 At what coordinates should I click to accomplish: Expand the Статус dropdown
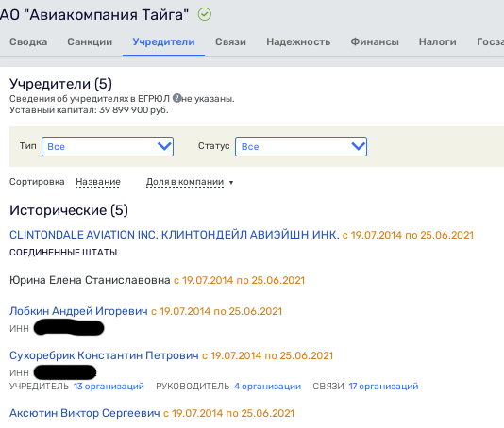point(301,147)
